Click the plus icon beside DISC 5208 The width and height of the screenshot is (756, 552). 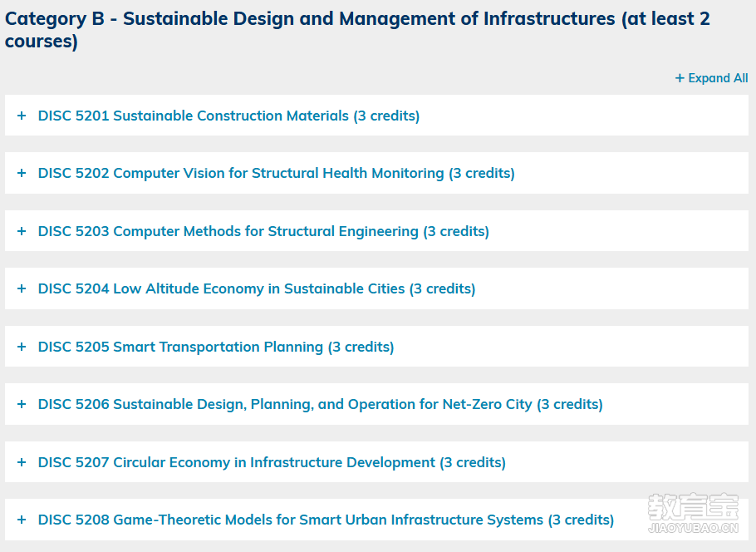pos(22,520)
